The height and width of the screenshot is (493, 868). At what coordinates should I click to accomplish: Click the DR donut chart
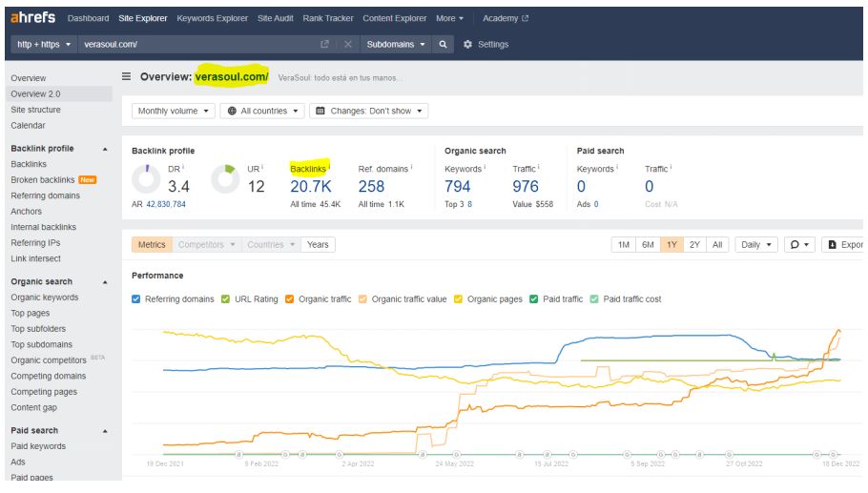pos(146,178)
